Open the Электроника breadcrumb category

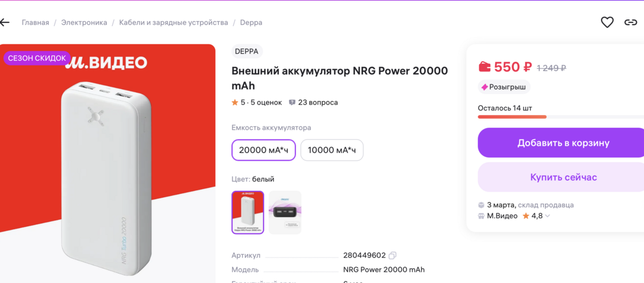coord(84,22)
